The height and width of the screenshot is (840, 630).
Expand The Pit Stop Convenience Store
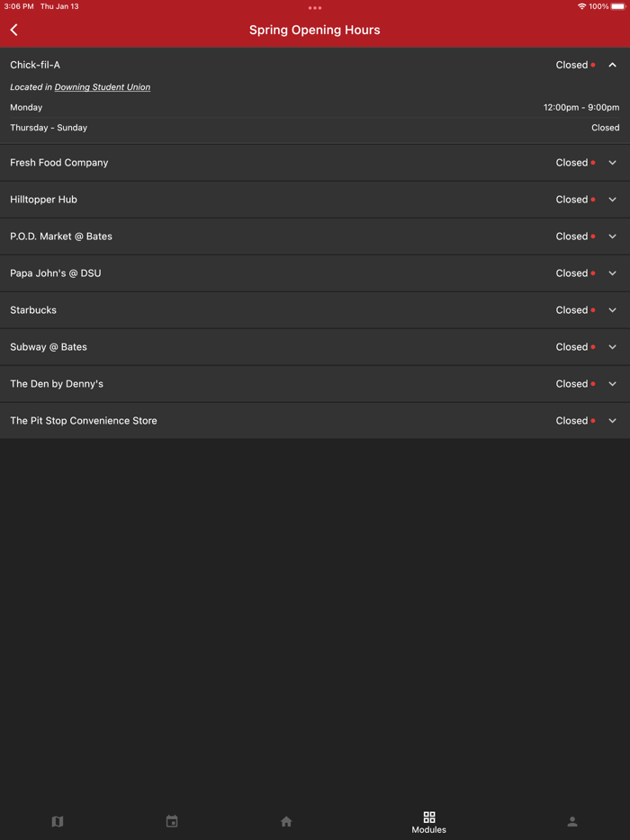click(612, 421)
